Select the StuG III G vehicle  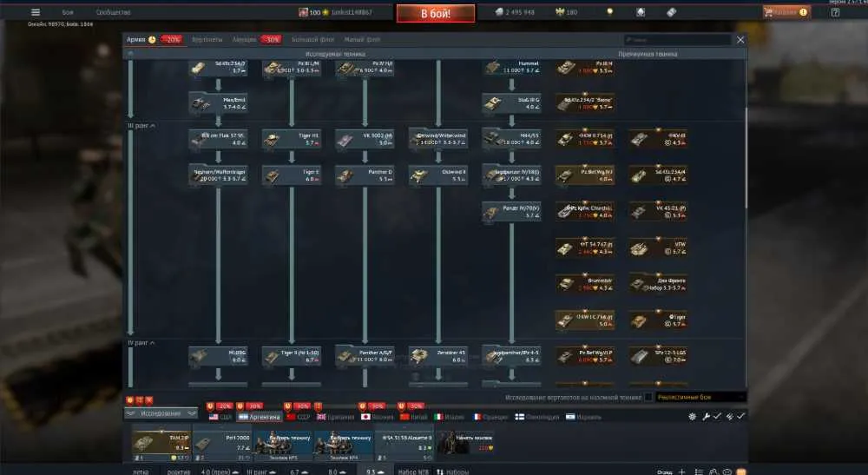[x=511, y=103]
